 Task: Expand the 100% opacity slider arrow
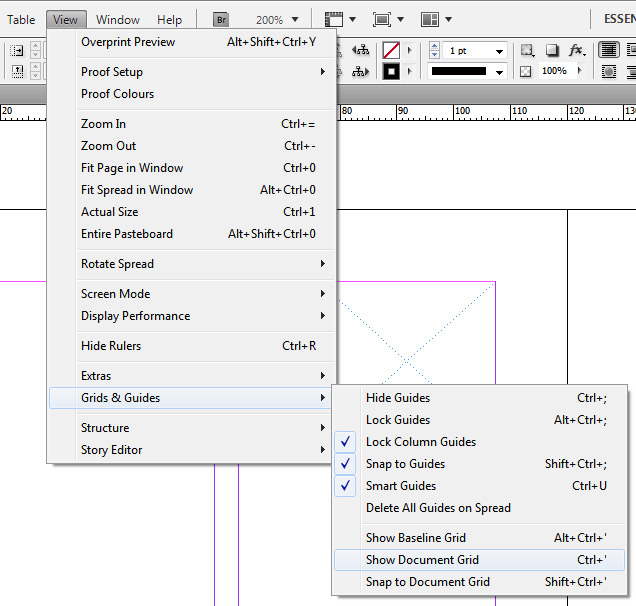[580, 71]
